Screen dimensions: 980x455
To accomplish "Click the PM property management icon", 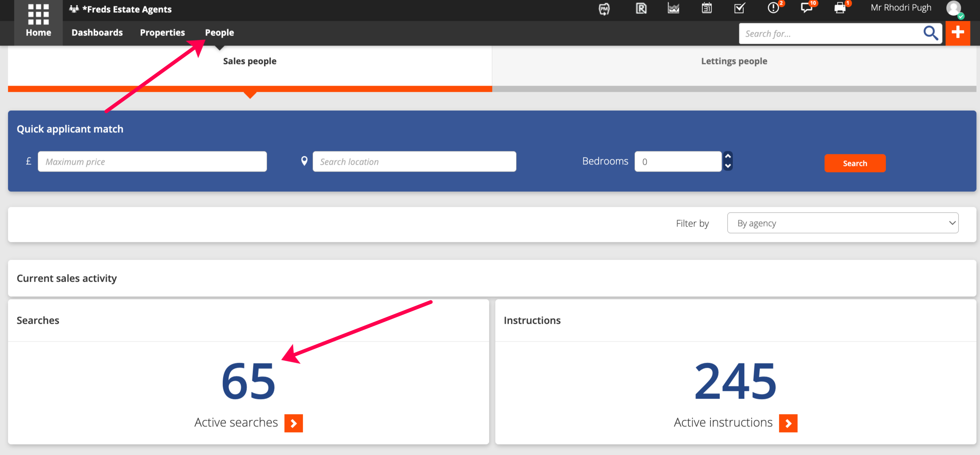I will [604, 8].
